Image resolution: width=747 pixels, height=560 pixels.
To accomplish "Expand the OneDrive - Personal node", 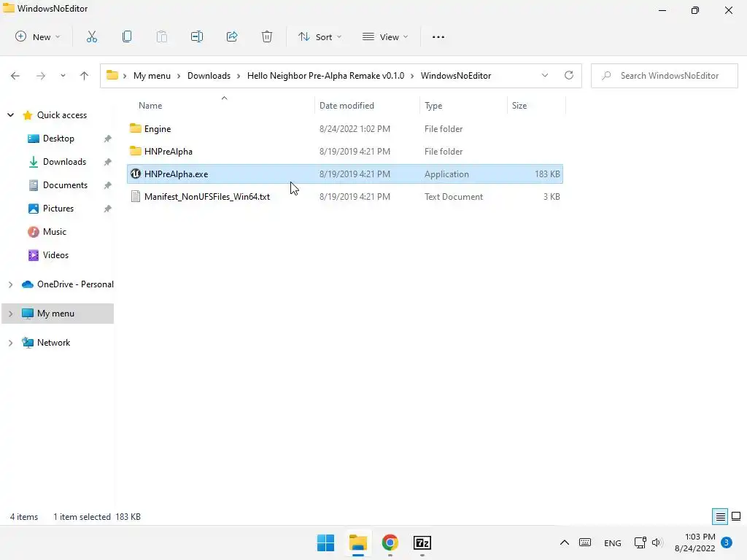I will 10,284.
